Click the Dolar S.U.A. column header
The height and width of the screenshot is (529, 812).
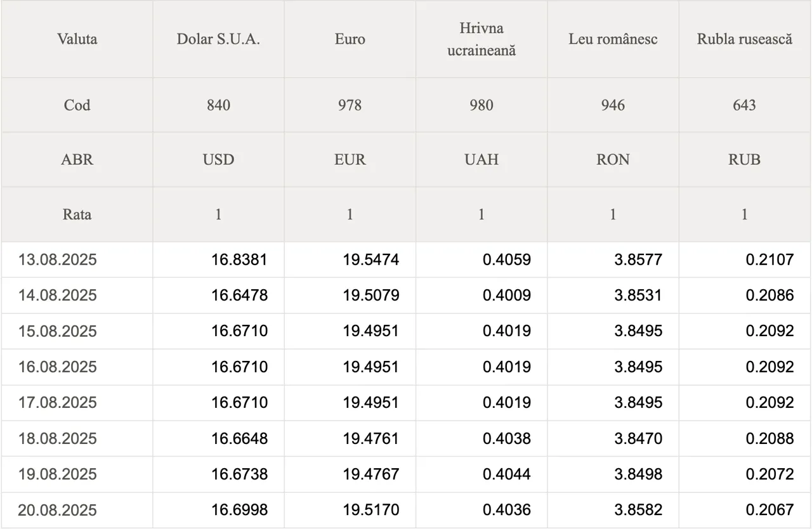tap(218, 39)
